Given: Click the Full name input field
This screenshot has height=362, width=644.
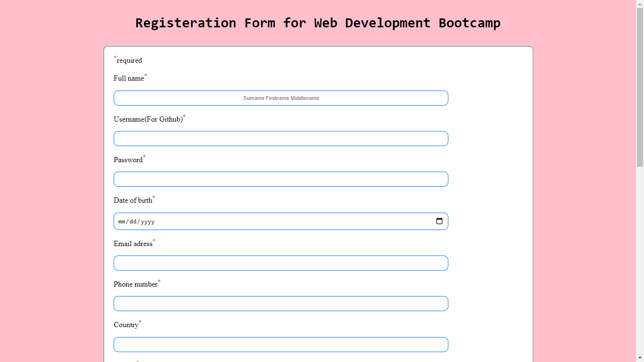Looking at the screenshot, I should click(281, 98).
